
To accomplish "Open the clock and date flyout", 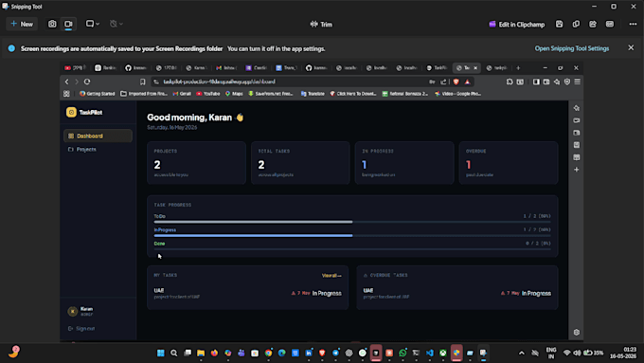I will pos(623,353).
